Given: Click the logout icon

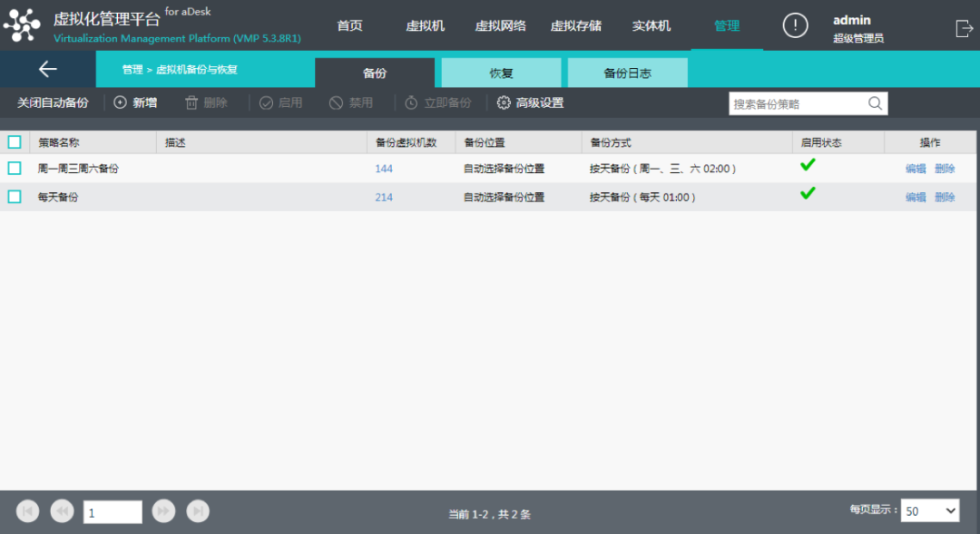Looking at the screenshot, I should [x=964, y=28].
